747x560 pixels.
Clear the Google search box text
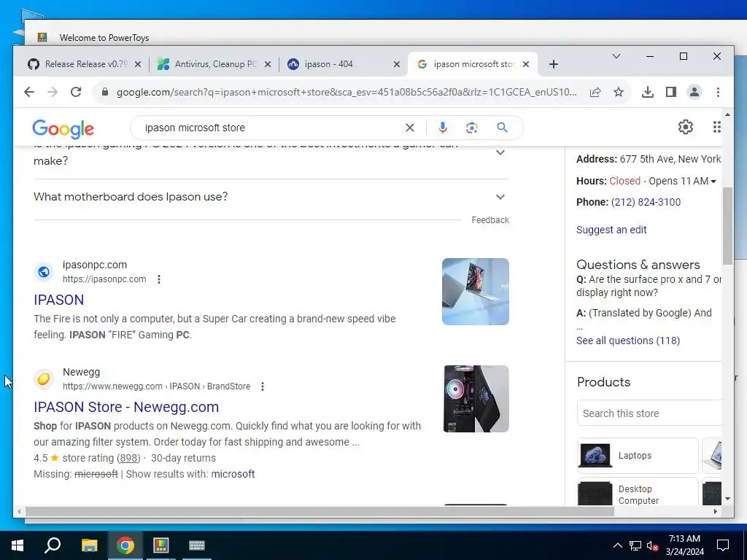410,128
